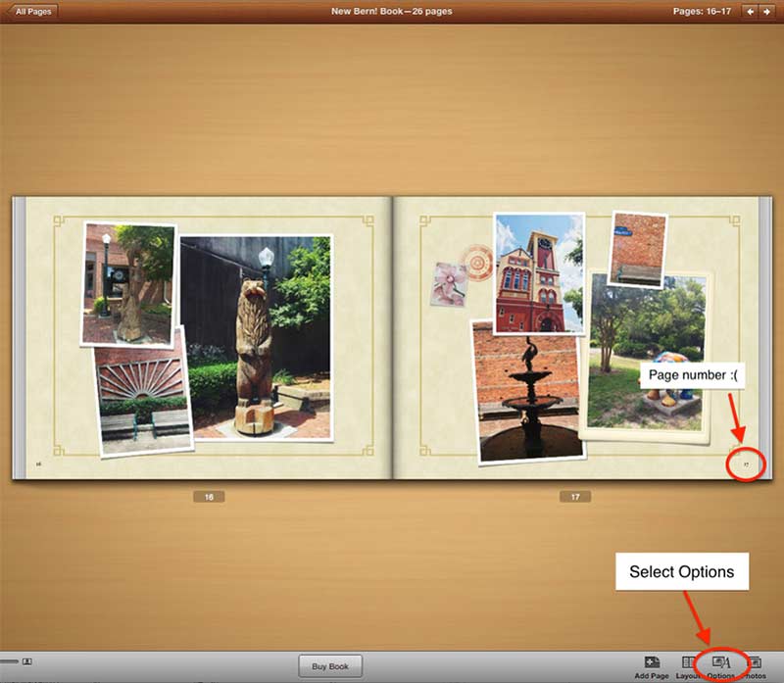Go to the next page spread arrow

(x=768, y=12)
